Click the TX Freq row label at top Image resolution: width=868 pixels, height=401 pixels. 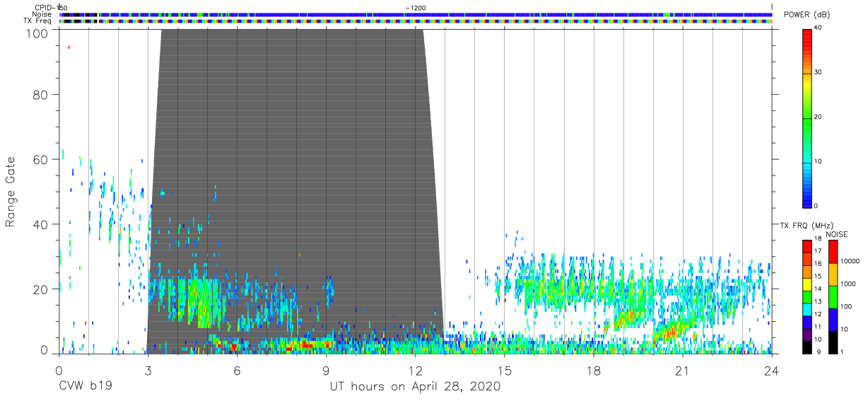[x=38, y=21]
